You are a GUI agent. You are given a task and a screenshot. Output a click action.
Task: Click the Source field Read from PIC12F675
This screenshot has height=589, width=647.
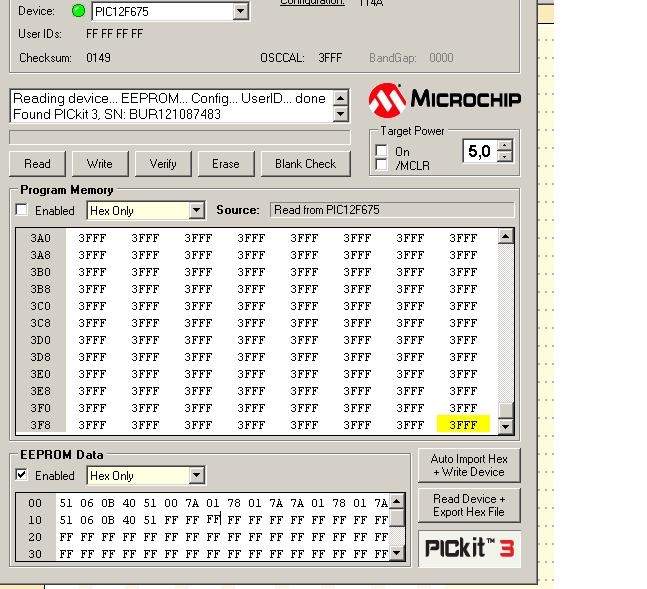coord(392,210)
